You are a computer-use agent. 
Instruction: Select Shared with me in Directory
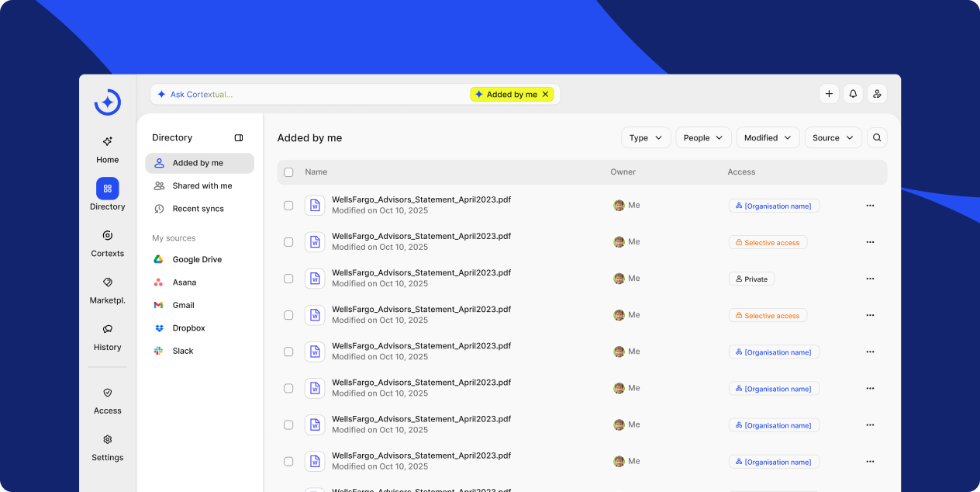pos(202,186)
